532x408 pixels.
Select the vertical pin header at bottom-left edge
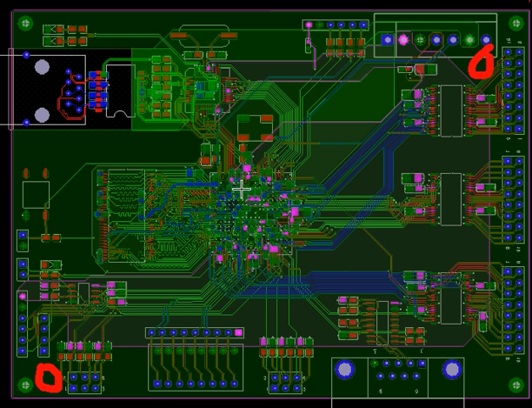click(23, 324)
